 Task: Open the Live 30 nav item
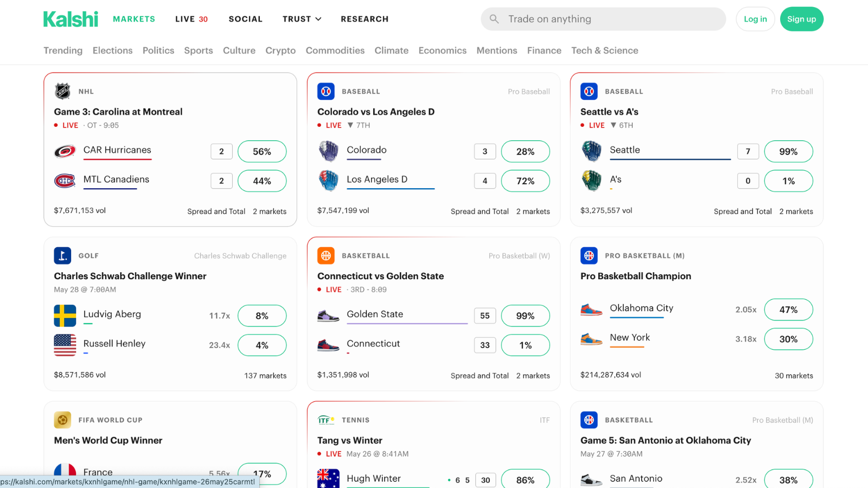pyautogui.click(x=192, y=19)
